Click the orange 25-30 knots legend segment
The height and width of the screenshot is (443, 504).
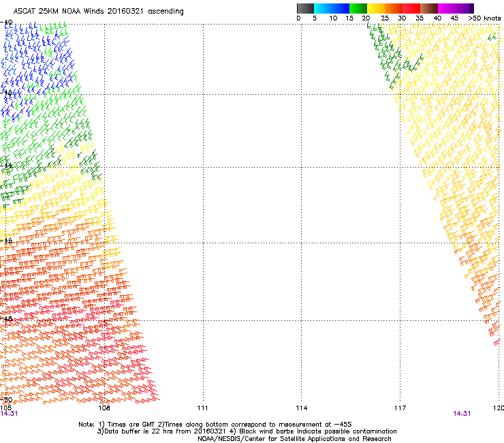394,8
